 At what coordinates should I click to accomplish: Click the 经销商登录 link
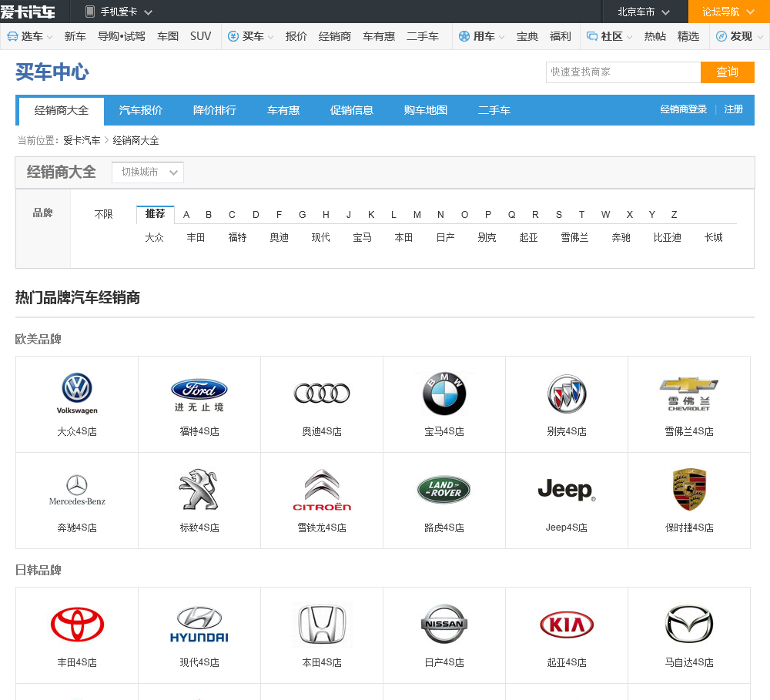(684, 109)
